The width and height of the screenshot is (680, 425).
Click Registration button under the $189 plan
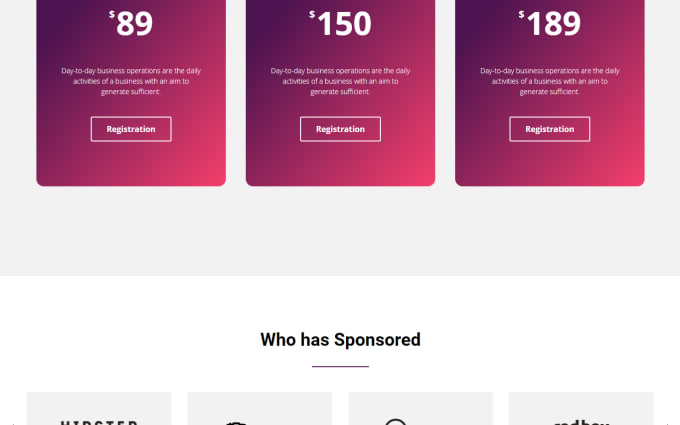point(549,129)
